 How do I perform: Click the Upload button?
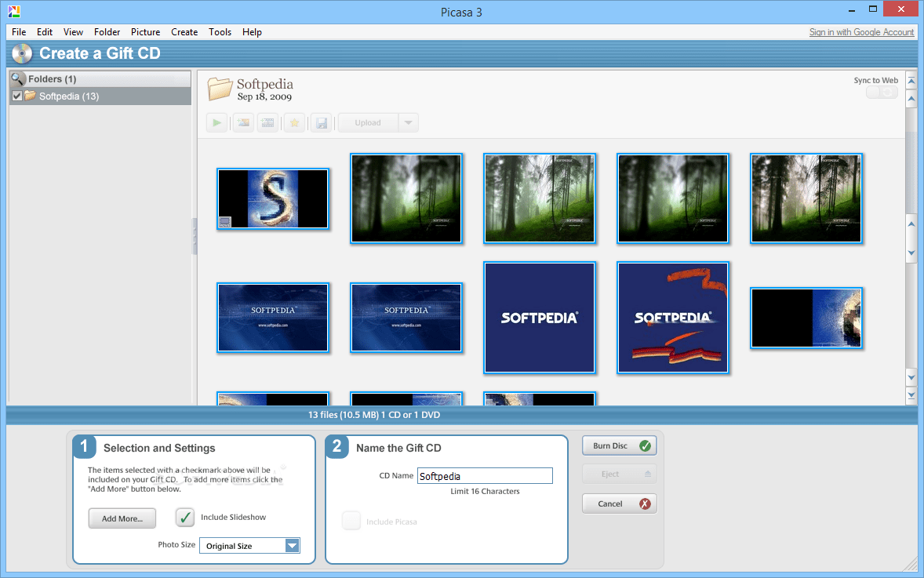[x=368, y=122]
